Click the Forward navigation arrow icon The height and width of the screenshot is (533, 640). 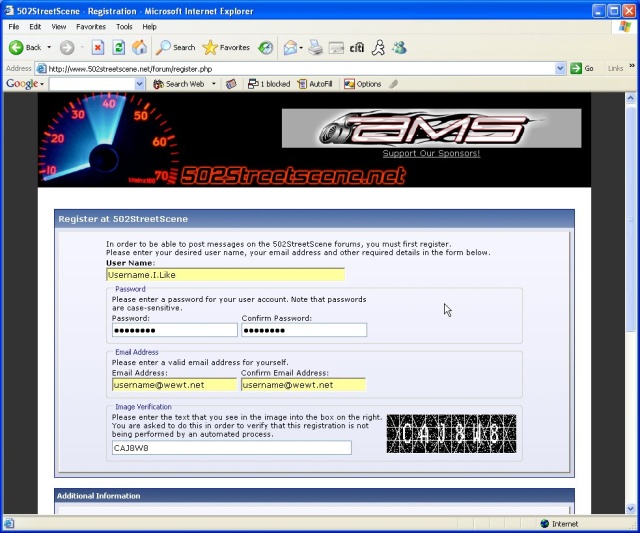pos(67,48)
